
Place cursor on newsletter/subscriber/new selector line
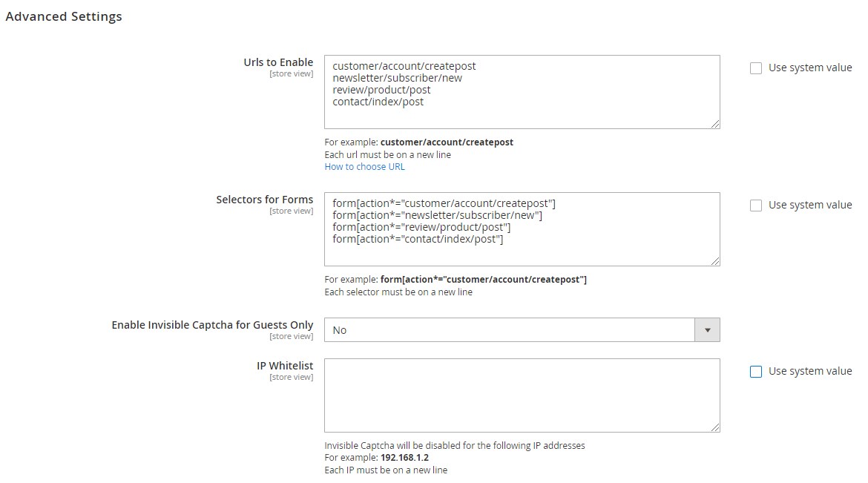coord(437,215)
